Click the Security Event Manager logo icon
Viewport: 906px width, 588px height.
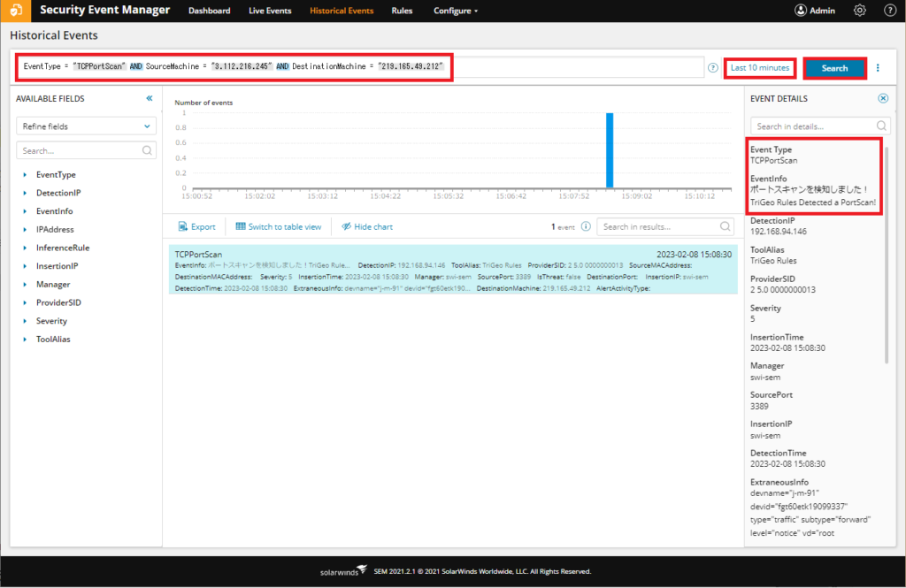(x=16, y=11)
